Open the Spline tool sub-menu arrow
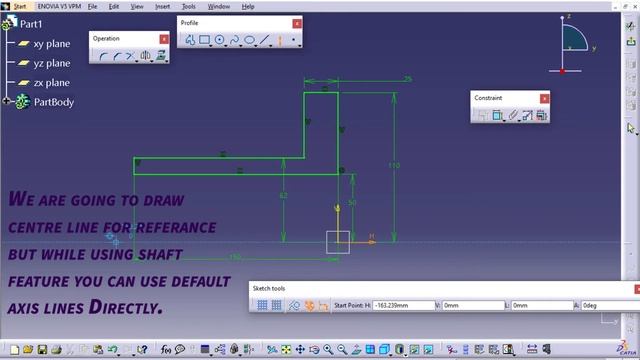Image resolution: width=640 pixels, height=360 pixels. click(241, 46)
